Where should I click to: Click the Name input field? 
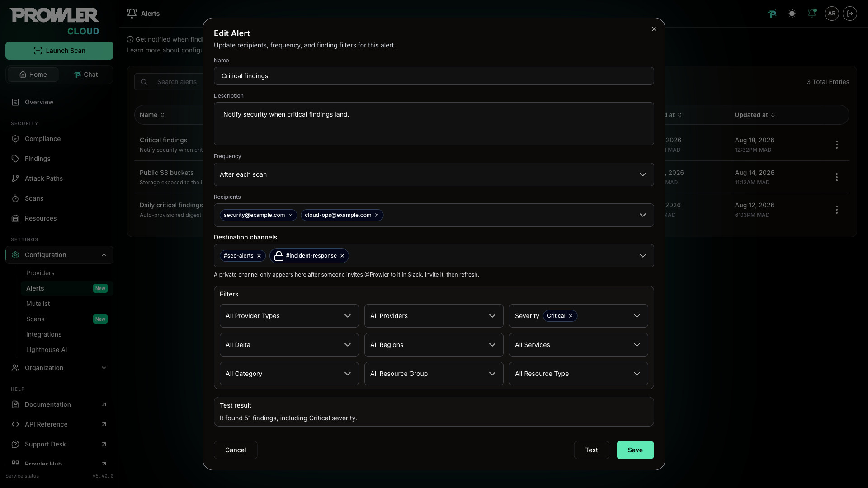click(434, 76)
